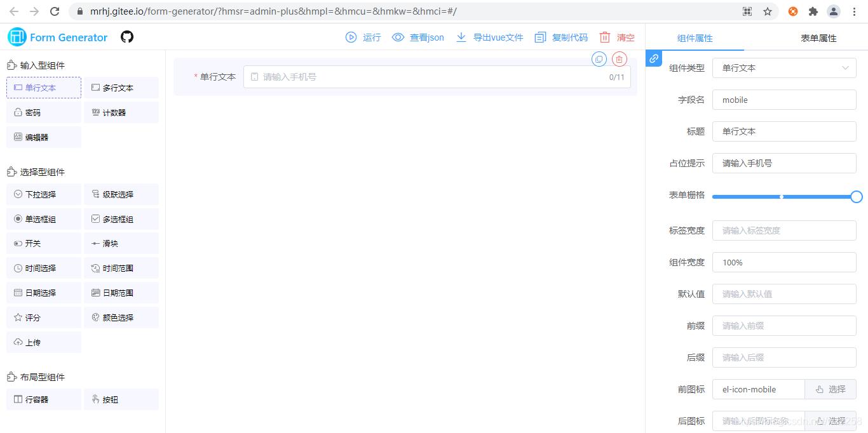Delete the 单行文本 field with the trash icon
The width and height of the screenshot is (868, 433).
point(620,58)
